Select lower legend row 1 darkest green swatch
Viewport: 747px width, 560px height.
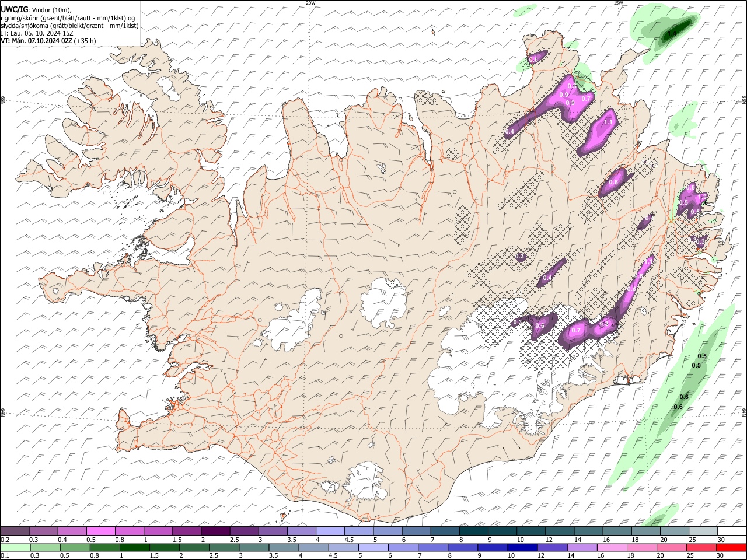click(135, 547)
